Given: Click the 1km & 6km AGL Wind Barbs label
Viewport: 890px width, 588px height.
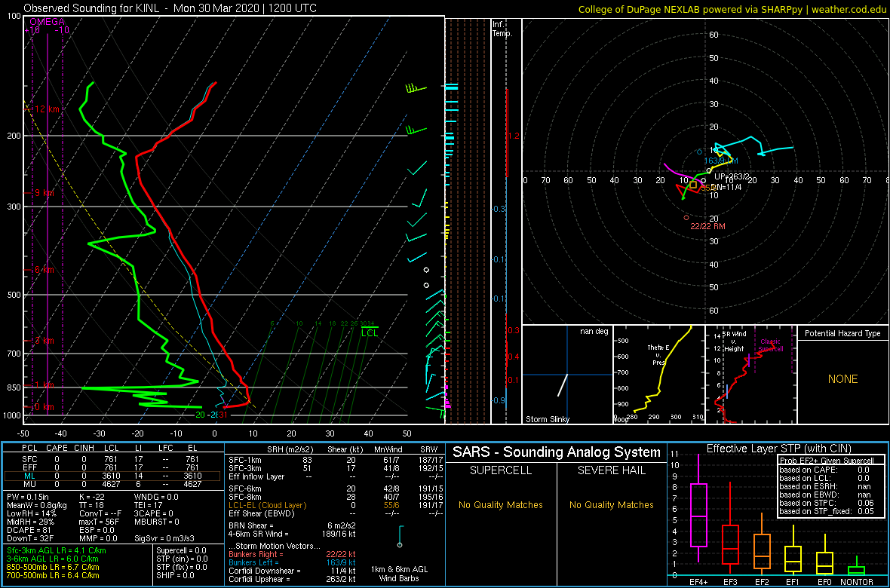Looking at the screenshot, I should (400, 574).
